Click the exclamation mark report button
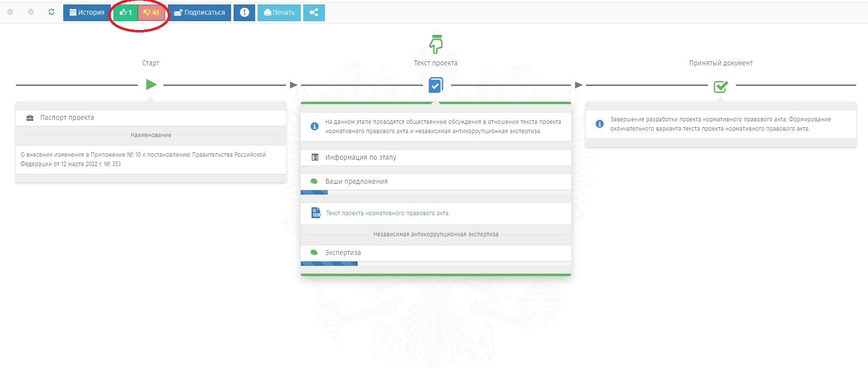 [x=244, y=13]
